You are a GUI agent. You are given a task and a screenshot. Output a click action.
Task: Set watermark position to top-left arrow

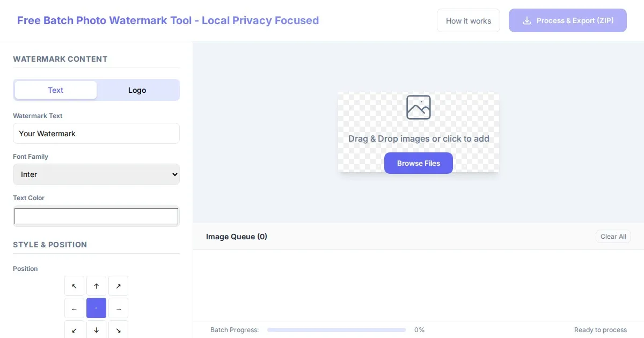point(74,286)
